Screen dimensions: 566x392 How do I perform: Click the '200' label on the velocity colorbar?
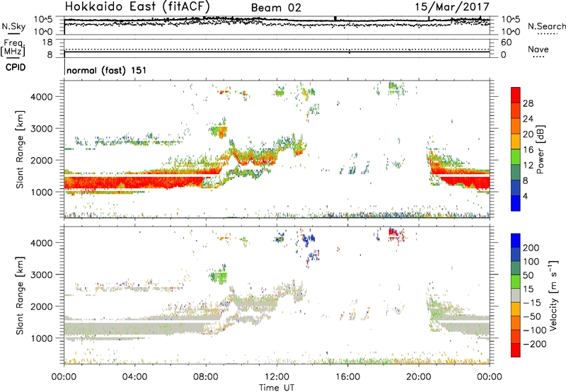pyautogui.click(x=531, y=248)
